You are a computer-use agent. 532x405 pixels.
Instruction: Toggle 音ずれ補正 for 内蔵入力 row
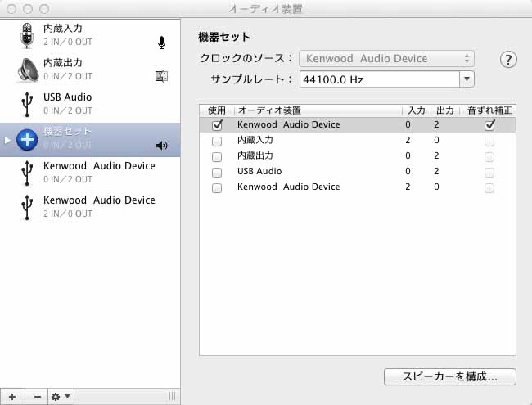point(489,141)
